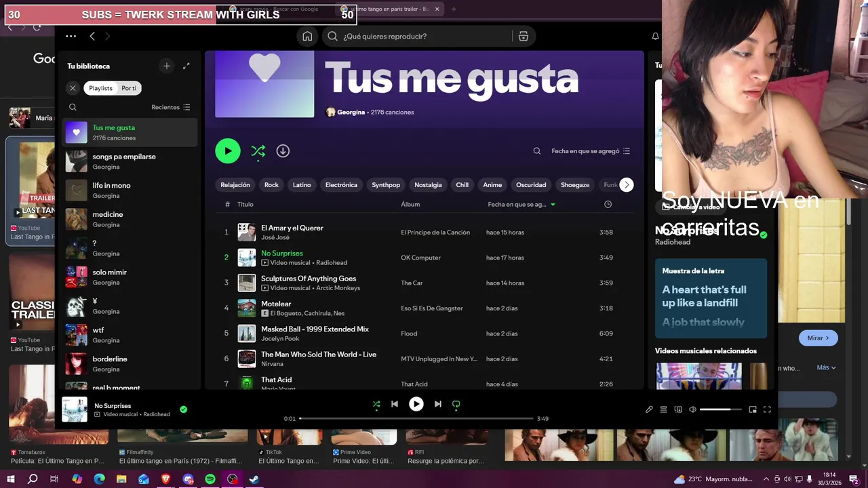Click Arctic Monkeys artist link
Viewport: 868px width, 488px height.
pyautogui.click(x=338, y=287)
